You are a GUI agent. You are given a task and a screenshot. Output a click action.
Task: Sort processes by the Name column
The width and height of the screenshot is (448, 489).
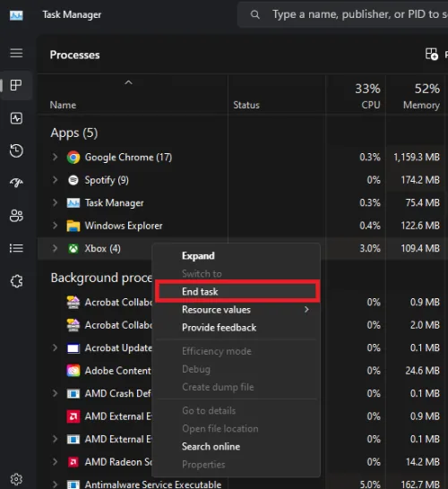tap(63, 105)
